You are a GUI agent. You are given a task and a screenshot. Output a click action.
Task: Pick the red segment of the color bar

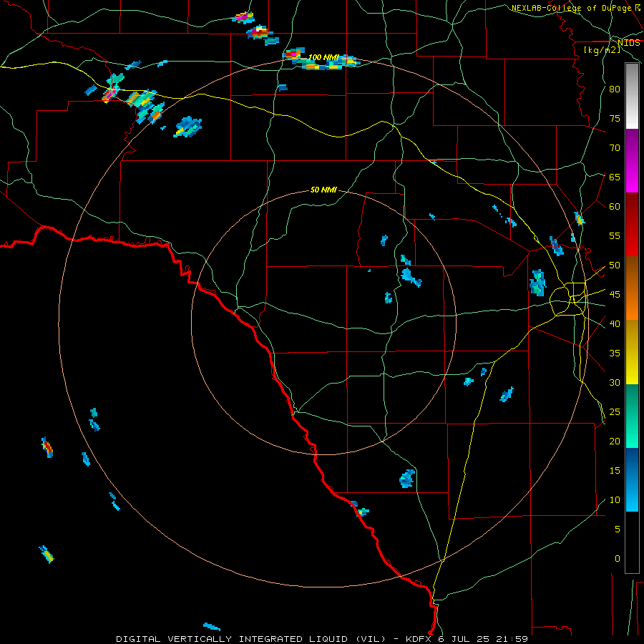click(632, 225)
